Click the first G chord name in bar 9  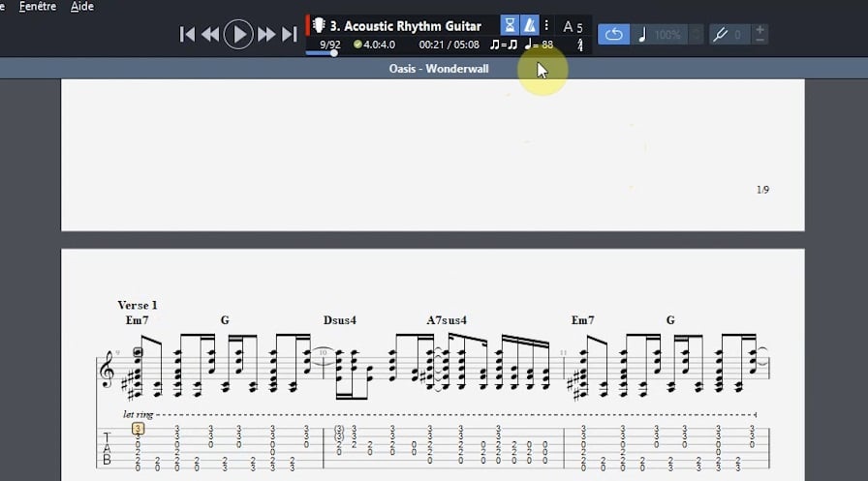[225, 320]
